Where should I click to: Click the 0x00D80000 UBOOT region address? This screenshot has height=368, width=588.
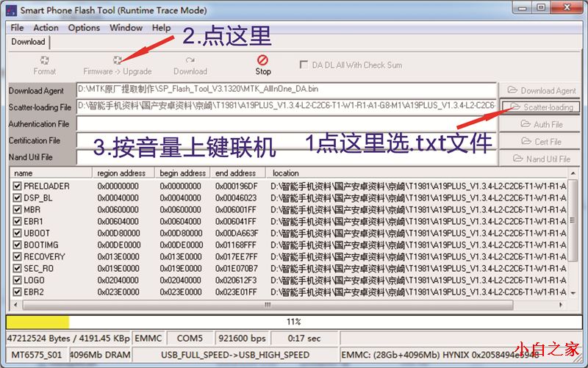click(118, 233)
